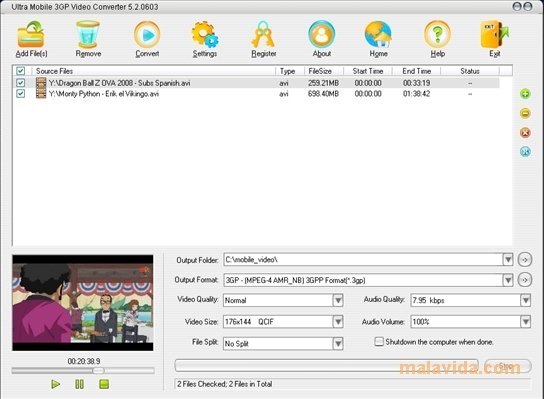This screenshot has height=399, width=544.
Task: Go to Home globe icon
Action: point(378,34)
